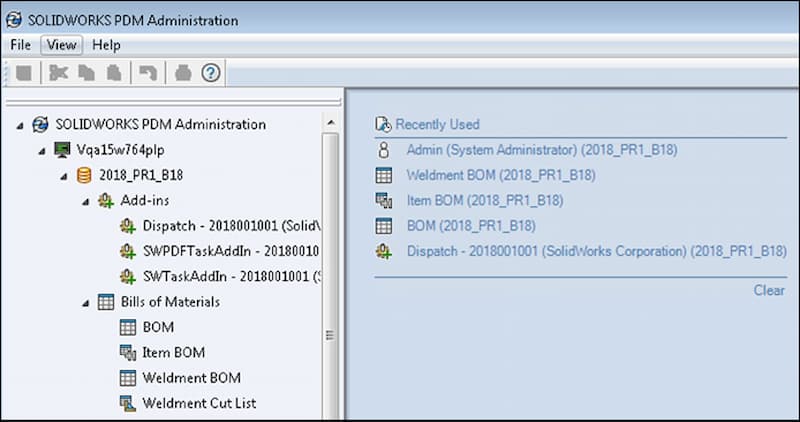The image size is (800, 422).
Task: Click the Item BOM icon in Recently Used
Action: pyautogui.click(x=383, y=201)
